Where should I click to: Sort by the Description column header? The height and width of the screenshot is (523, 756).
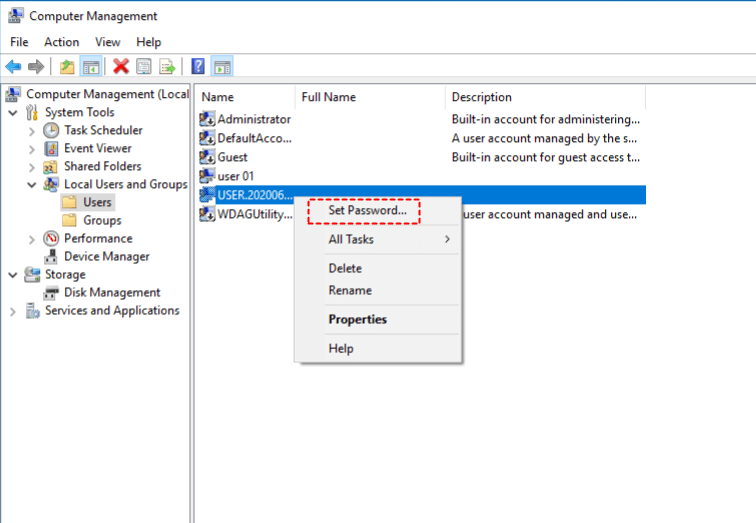[546, 97]
